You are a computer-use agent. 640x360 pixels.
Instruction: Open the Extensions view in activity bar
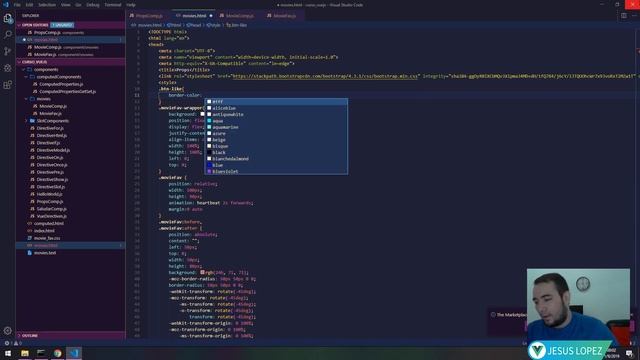(7, 84)
